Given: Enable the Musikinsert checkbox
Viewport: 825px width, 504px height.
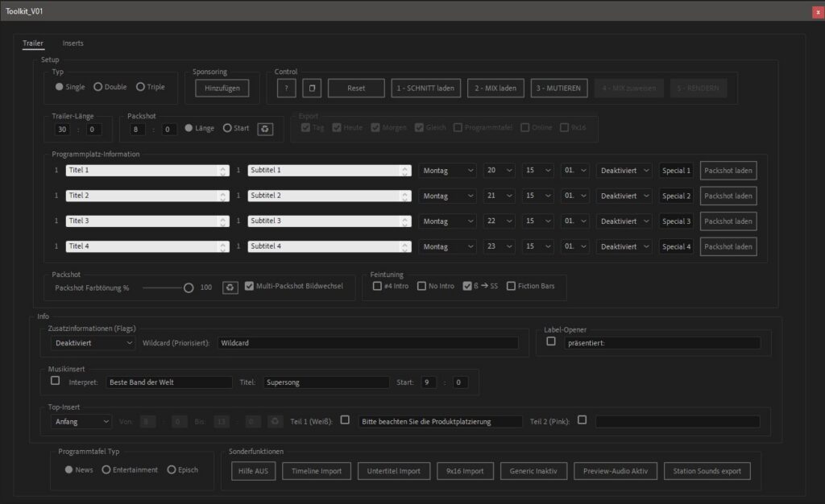Looking at the screenshot, I should pyautogui.click(x=56, y=381).
